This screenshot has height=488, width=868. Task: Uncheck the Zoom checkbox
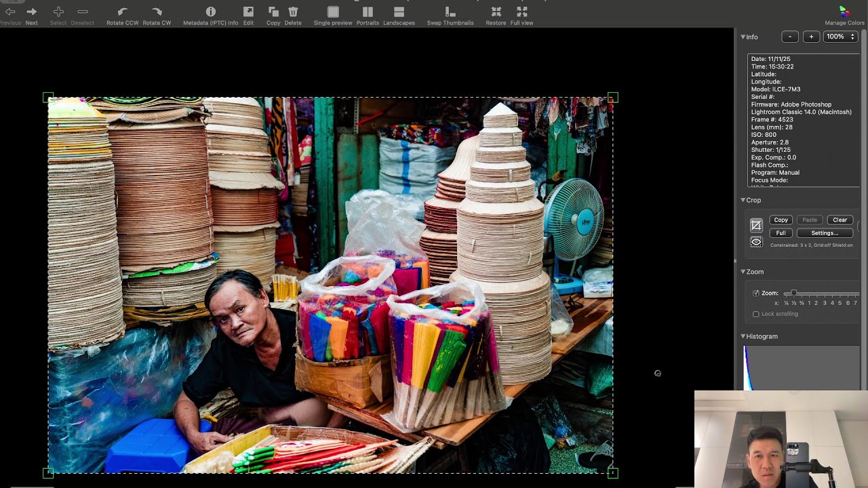coord(756,293)
